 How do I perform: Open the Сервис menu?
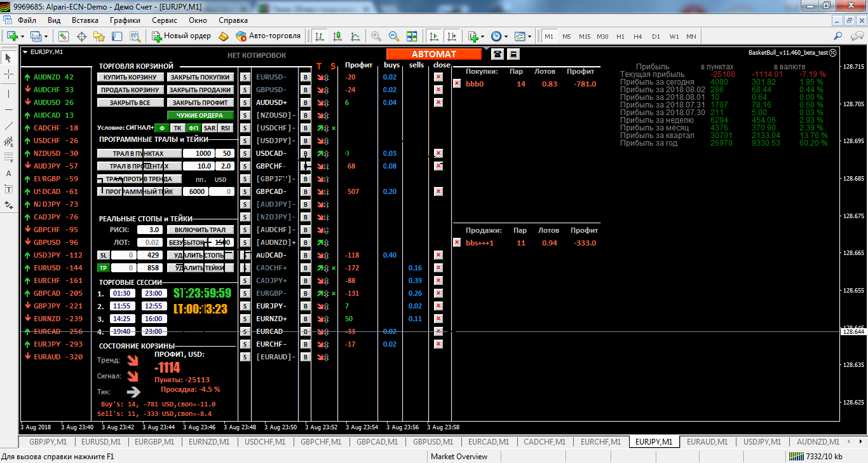[165, 20]
